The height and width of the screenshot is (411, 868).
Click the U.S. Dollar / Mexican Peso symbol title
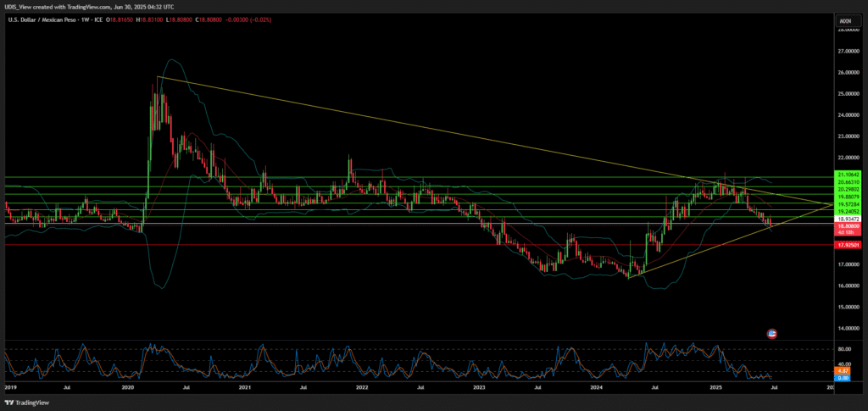coord(43,19)
